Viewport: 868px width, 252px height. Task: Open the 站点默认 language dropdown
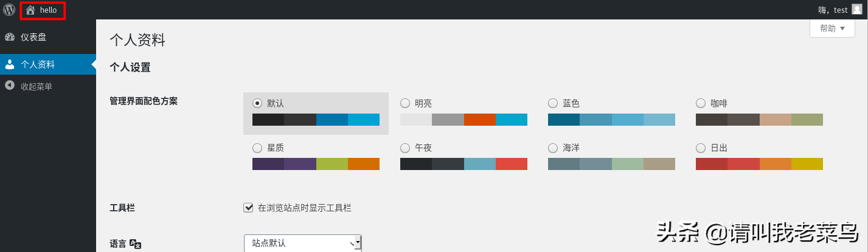click(302, 243)
